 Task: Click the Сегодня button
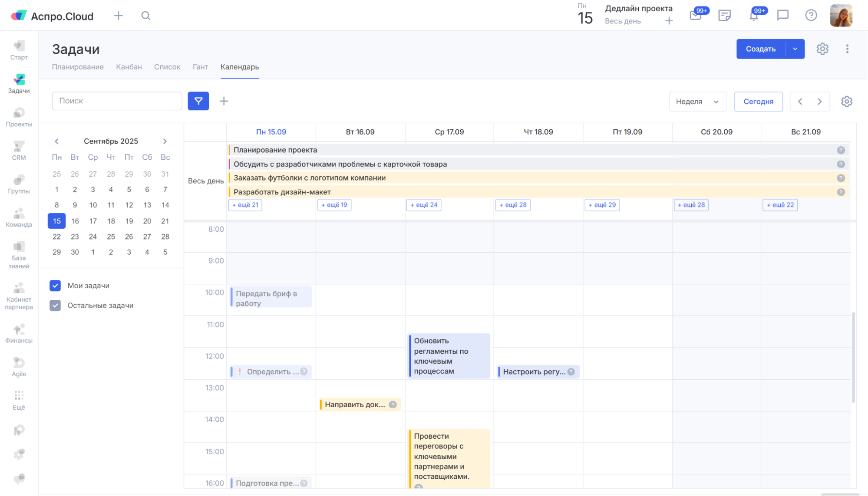[758, 102]
